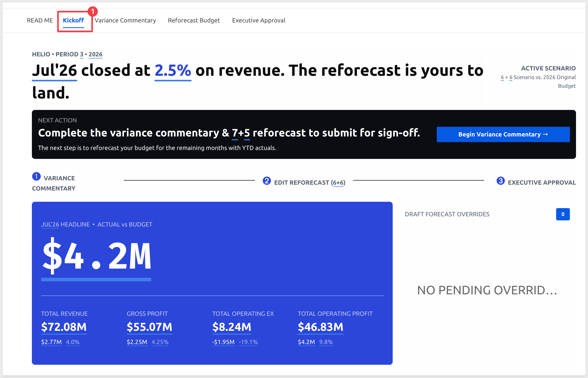Click the NEXT ACTION label

point(57,120)
